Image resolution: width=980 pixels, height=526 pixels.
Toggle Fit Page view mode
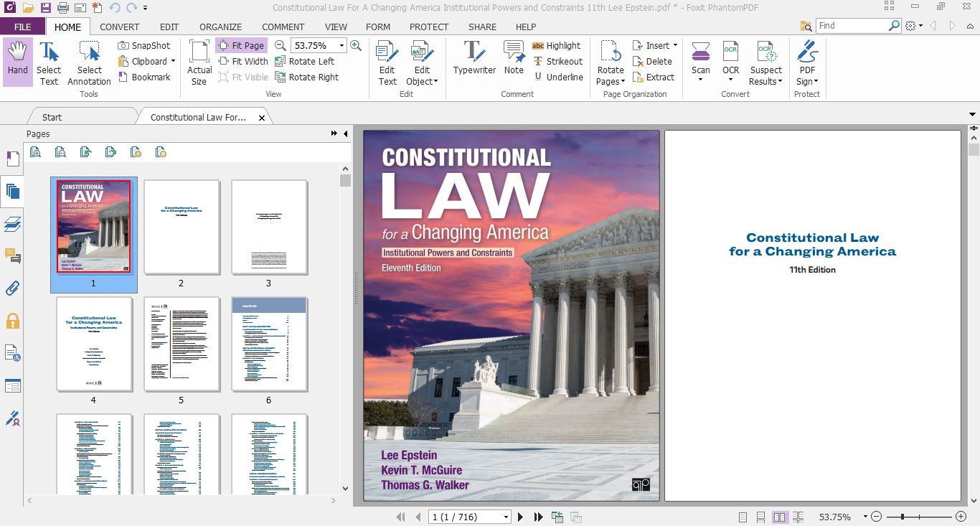tap(241, 45)
